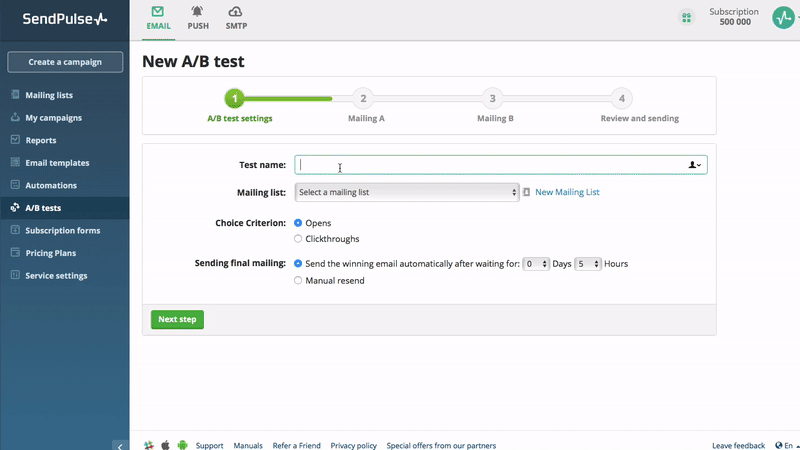Collapse the sidebar with the arrow button
Image resolution: width=800 pixels, height=450 pixels.
click(x=120, y=445)
